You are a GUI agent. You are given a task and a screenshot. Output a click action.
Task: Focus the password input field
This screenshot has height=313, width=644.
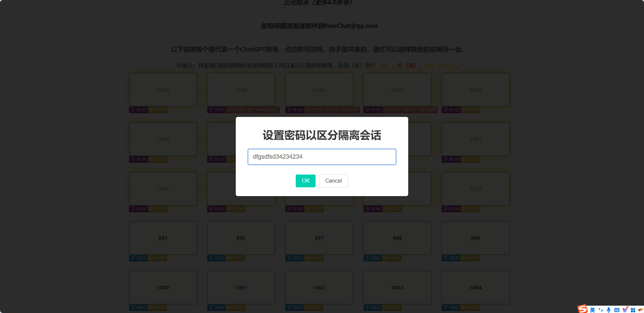[x=322, y=157]
